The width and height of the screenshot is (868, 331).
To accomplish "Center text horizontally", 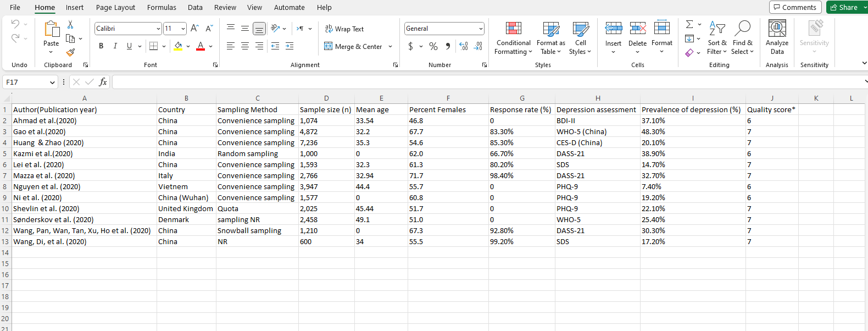I will [245, 46].
